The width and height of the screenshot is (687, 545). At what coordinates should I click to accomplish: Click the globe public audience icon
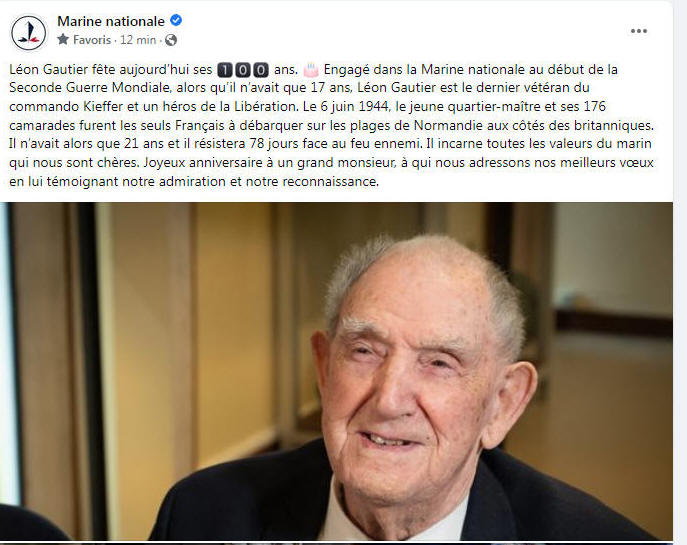[171, 40]
